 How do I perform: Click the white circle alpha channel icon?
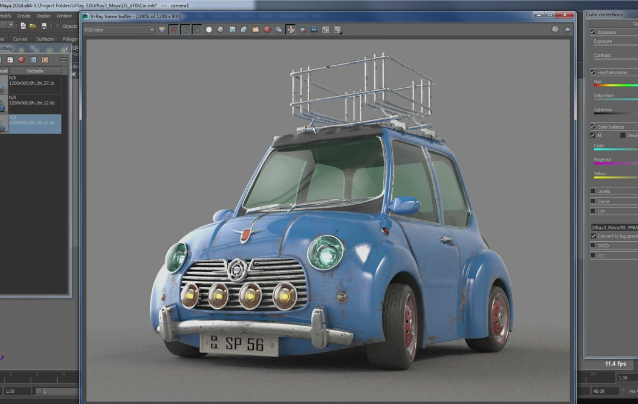[209, 30]
